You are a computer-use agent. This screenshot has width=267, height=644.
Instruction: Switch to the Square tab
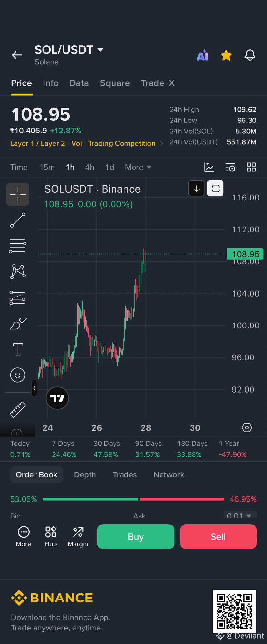tap(115, 83)
